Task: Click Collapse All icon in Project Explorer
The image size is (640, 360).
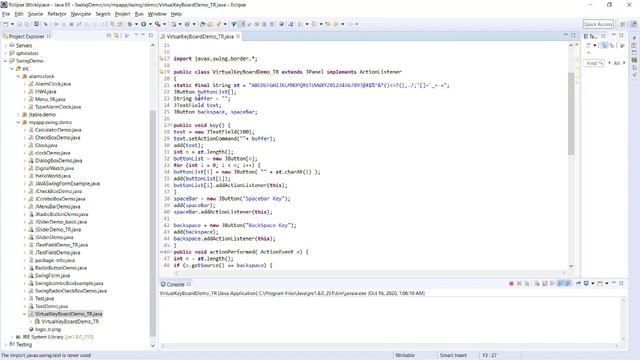Action: [109, 36]
